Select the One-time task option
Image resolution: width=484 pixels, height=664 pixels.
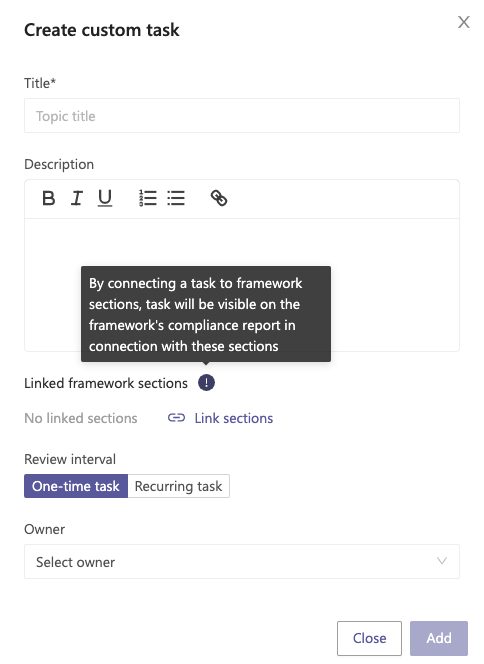click(76, 486)
